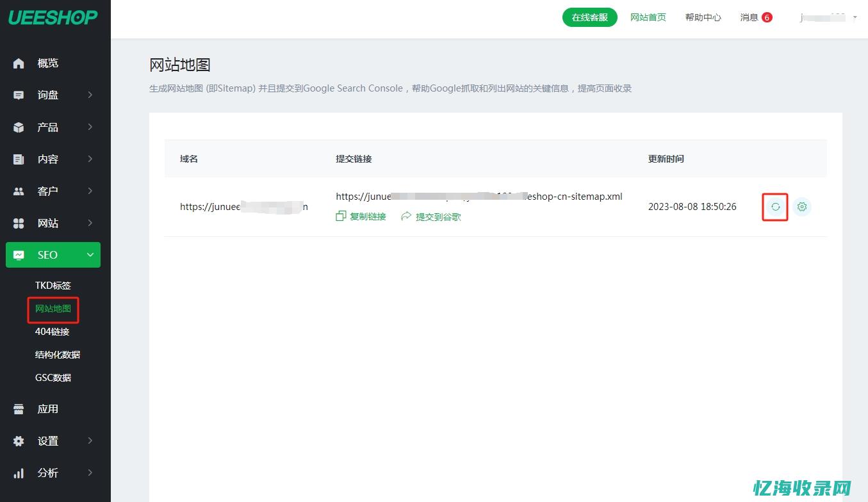Click the 分析 analytics bar chart icon
This screenshot has height=502, width=868.
point(19,473)
